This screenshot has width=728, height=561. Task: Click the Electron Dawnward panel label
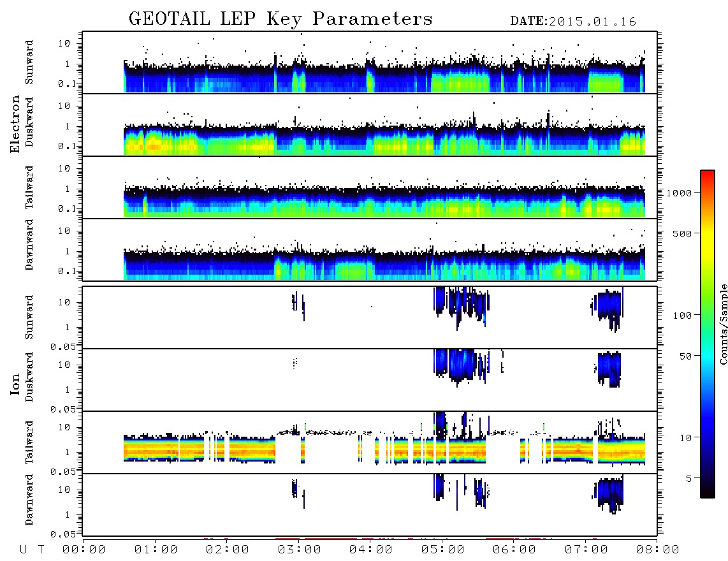[29, 245]
